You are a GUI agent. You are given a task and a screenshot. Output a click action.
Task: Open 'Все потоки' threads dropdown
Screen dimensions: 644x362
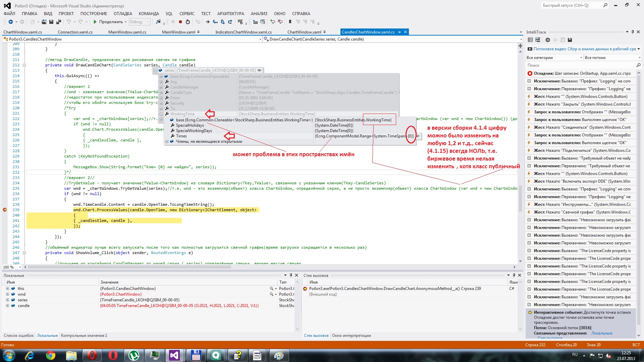pyautogui.click(x=612, y=58)
